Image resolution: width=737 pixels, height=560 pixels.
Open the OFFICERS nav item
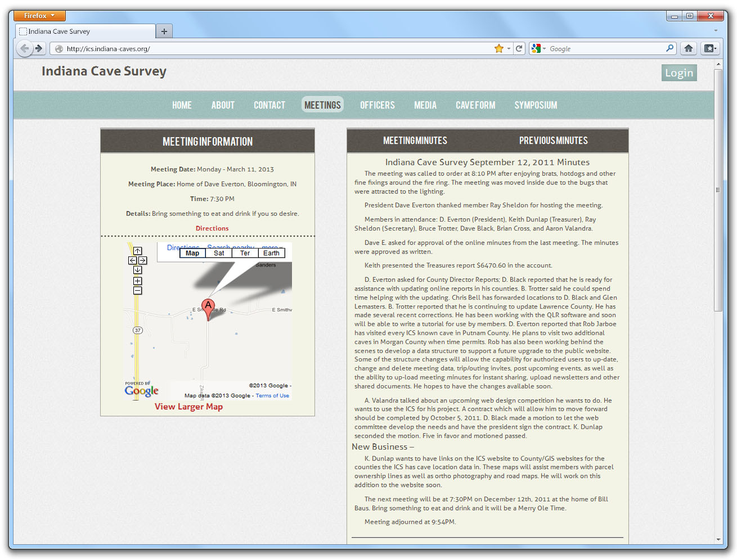(x=378, y=105)
